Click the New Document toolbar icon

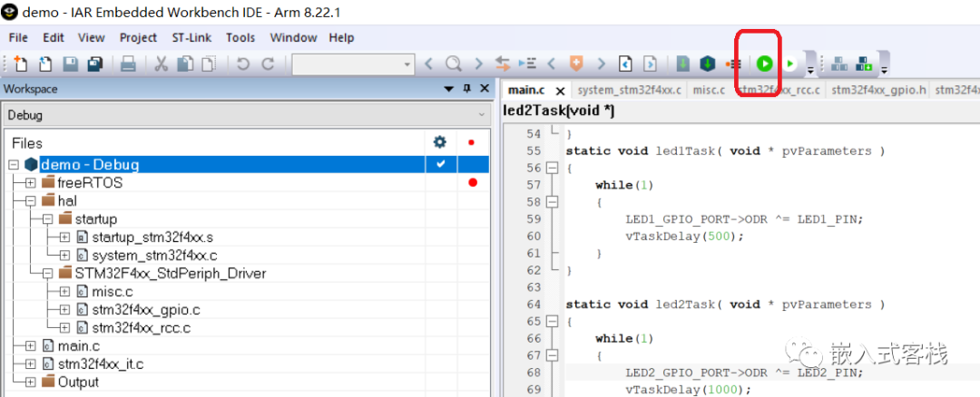click(x=21, y=63)
